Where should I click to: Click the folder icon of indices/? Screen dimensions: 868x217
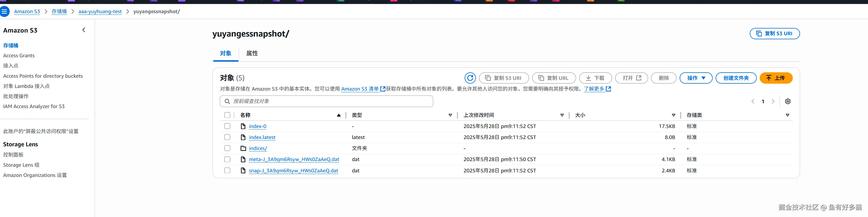243,148
